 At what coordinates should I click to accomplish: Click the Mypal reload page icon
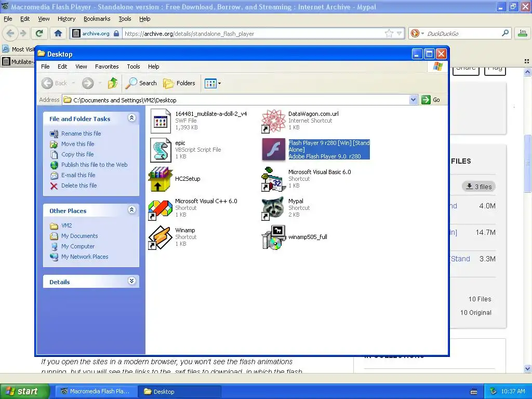tap(39, 33)
